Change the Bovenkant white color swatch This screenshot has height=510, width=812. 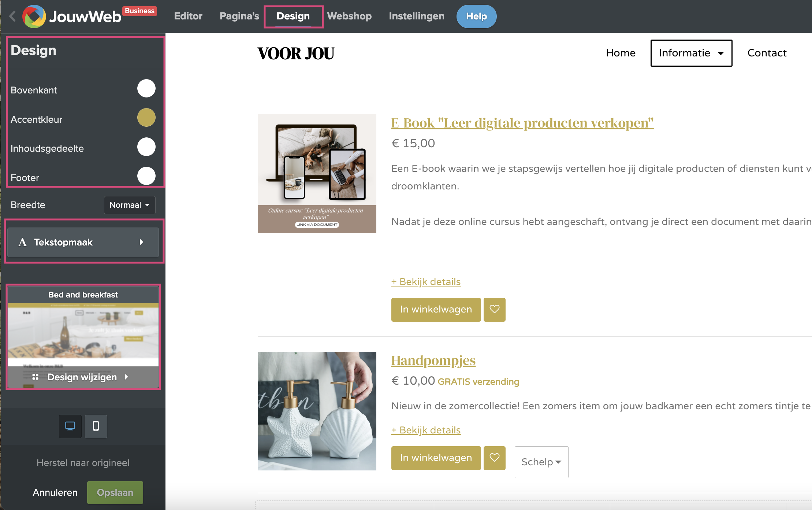point(146,88)
